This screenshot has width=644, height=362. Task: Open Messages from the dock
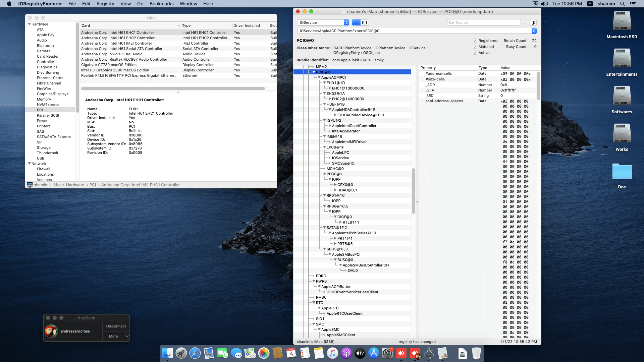(x=236, y=353)
